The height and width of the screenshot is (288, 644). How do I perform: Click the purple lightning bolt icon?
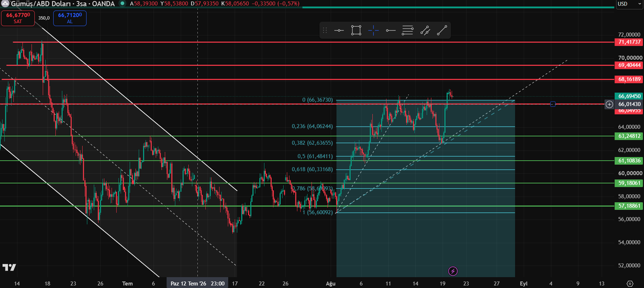(453, 271)
